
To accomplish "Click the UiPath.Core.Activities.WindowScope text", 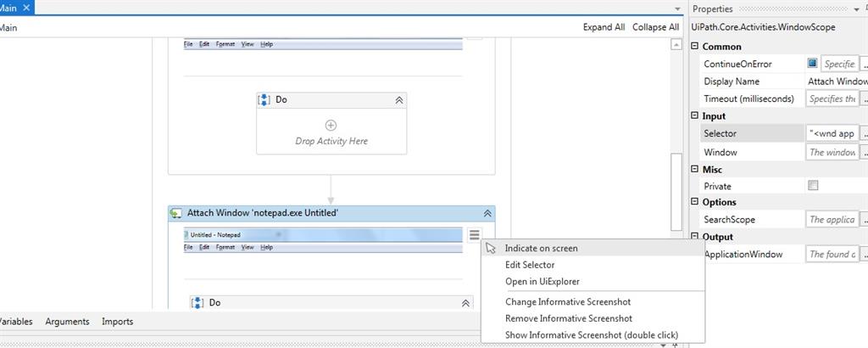I will pos(764,27).
